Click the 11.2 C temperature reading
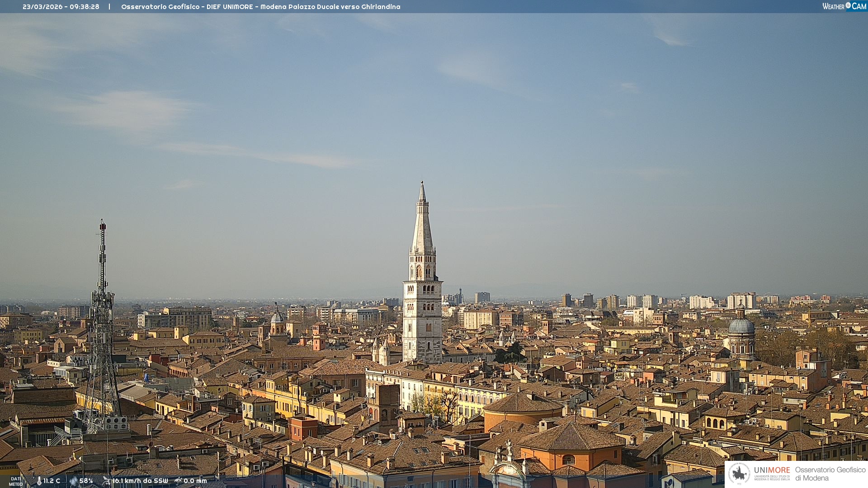Viewport: 868px width, 488px height. pyautogui.click(x=52, y=481)
